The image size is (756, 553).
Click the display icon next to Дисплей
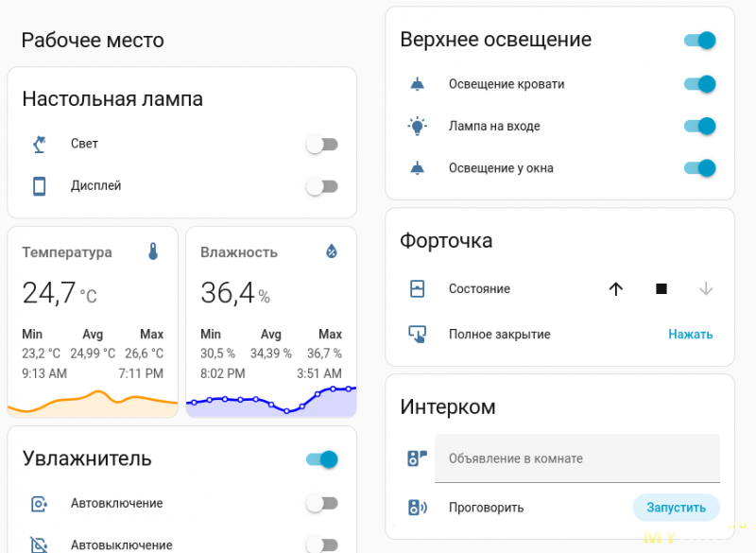[x=39, y=186]
